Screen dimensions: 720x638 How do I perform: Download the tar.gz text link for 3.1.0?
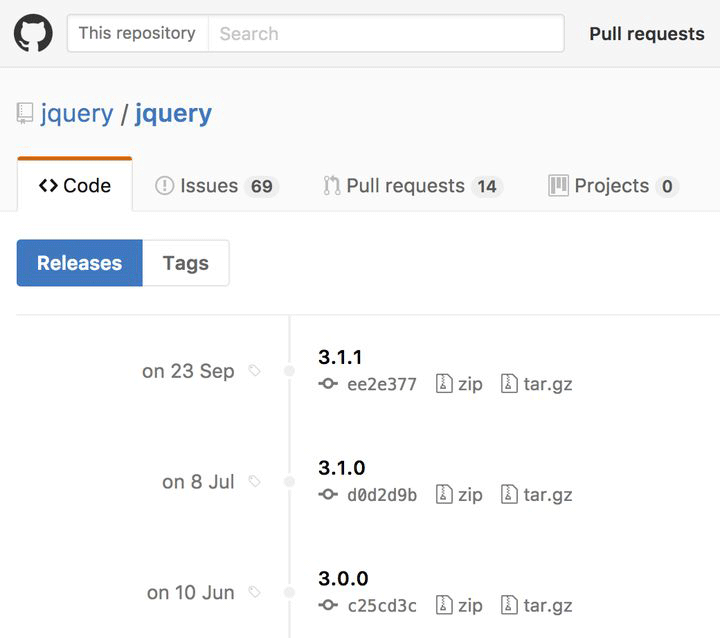tap(548, 495)
